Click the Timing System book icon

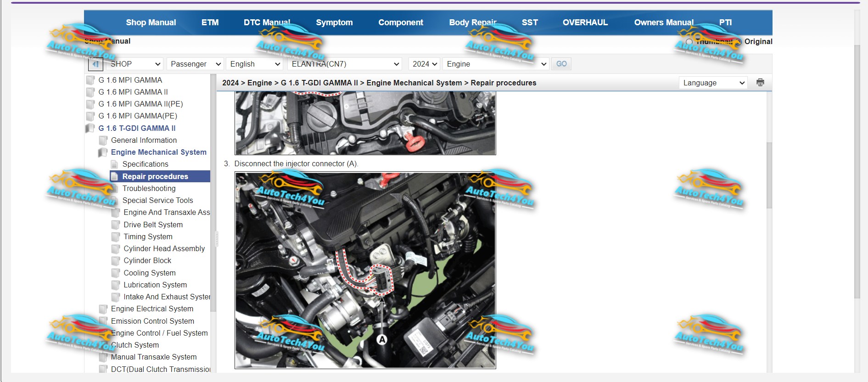pos(116,237)
